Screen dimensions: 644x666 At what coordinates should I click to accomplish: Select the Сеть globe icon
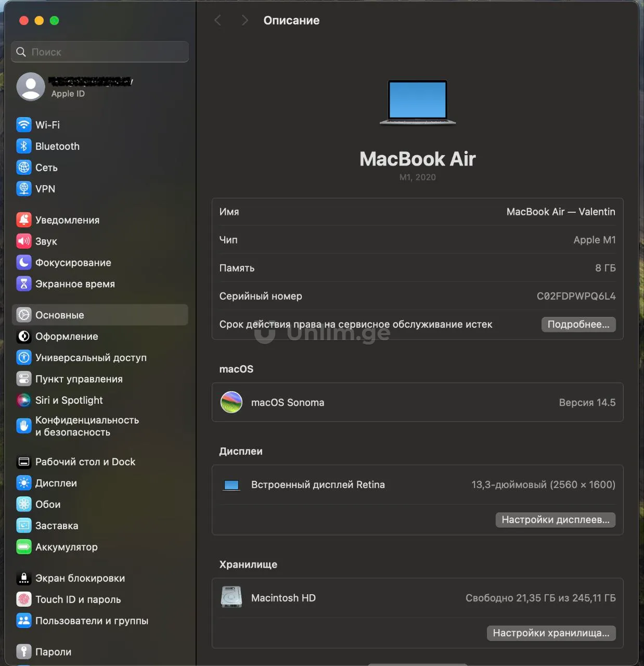pos(24,168)
